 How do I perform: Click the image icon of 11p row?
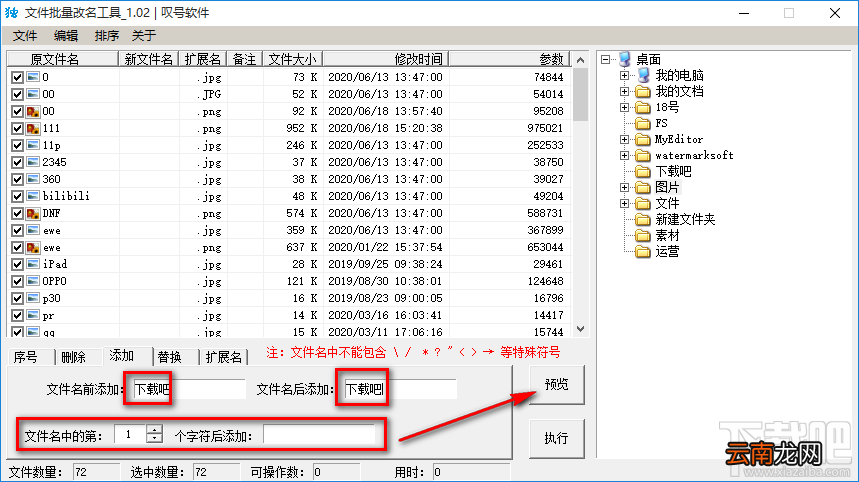tap(33, 145)
